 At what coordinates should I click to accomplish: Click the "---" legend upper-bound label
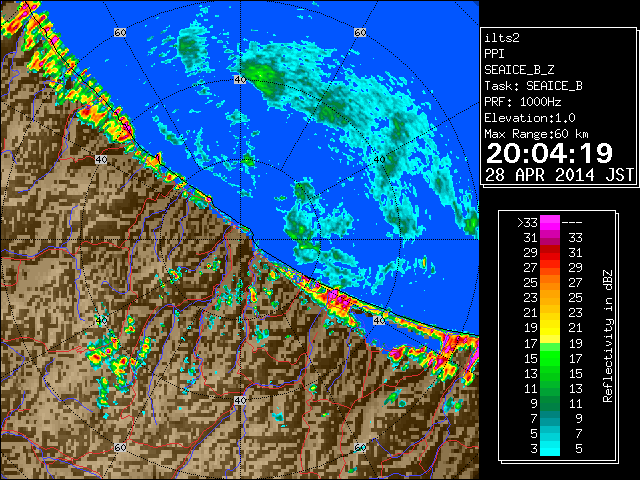pyautogui.click(x=572, y=223)
